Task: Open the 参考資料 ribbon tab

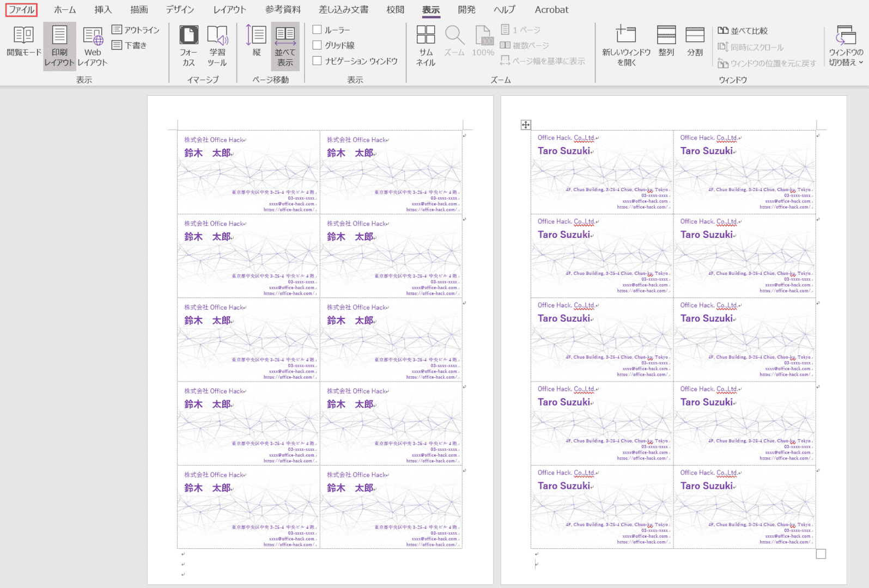Action: [283, 10]
